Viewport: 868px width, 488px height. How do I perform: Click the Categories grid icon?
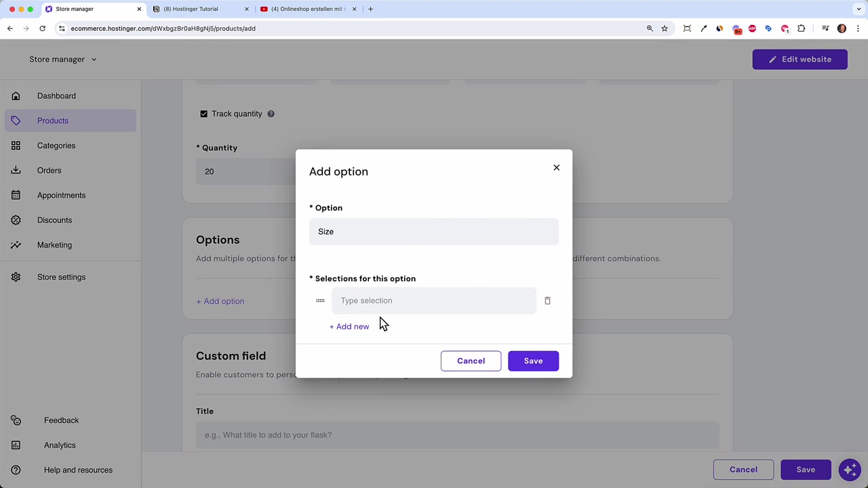[x=16, y=146]
